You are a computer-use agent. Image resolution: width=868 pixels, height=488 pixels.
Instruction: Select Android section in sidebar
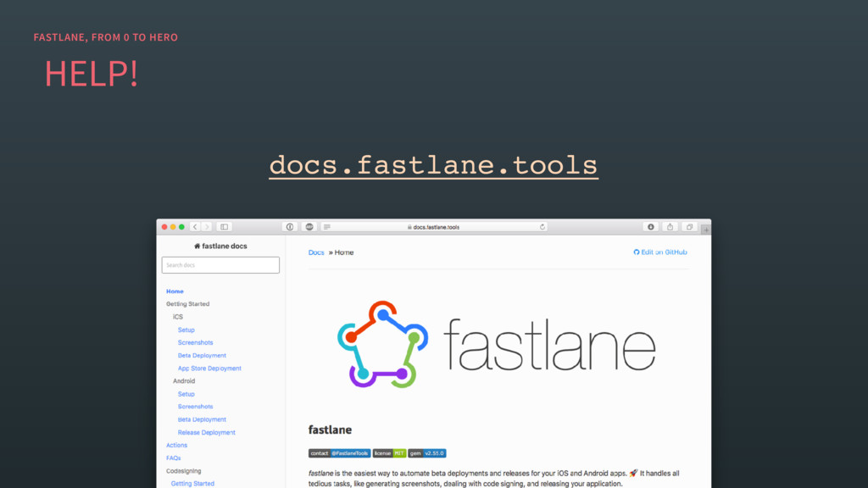point(184,381)
